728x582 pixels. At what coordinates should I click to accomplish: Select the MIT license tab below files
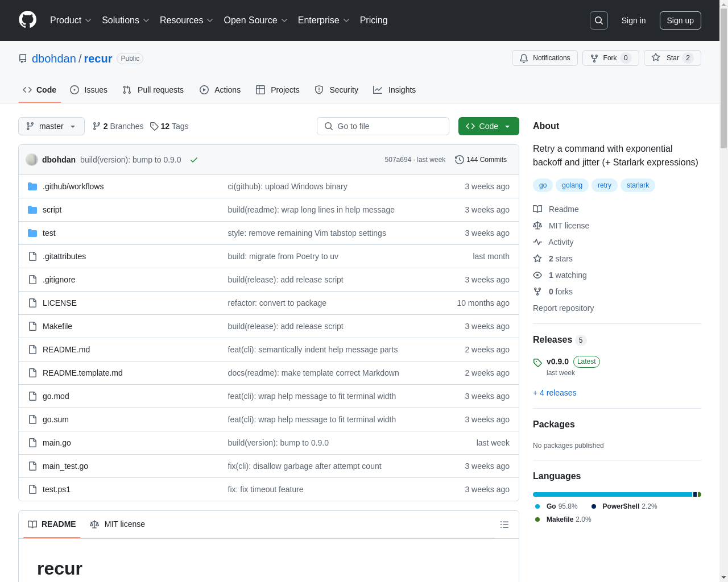coord(117,524)
